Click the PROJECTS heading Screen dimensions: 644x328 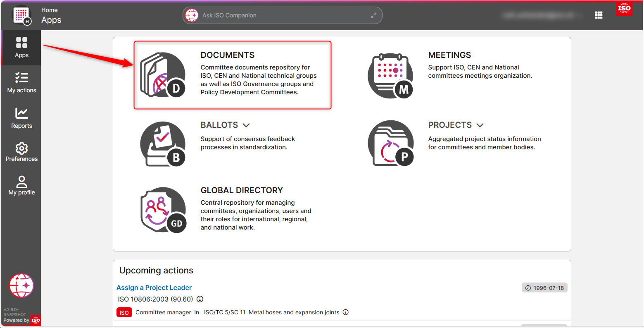(x=450, y=125)
